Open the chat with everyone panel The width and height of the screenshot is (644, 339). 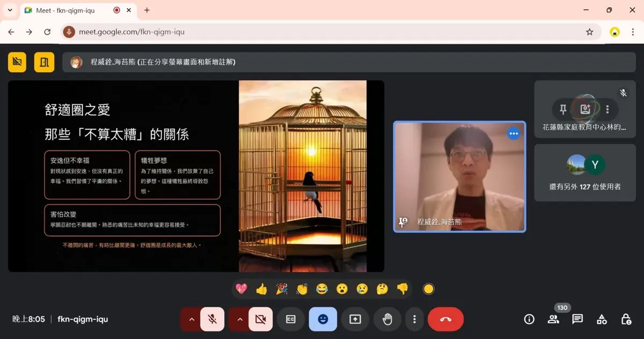click(x=577, y=319)
